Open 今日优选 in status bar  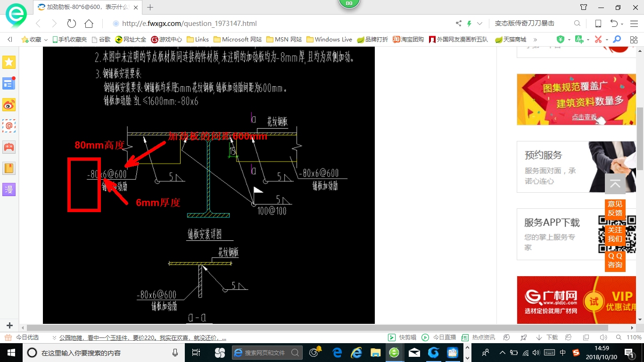pos(23,337)
